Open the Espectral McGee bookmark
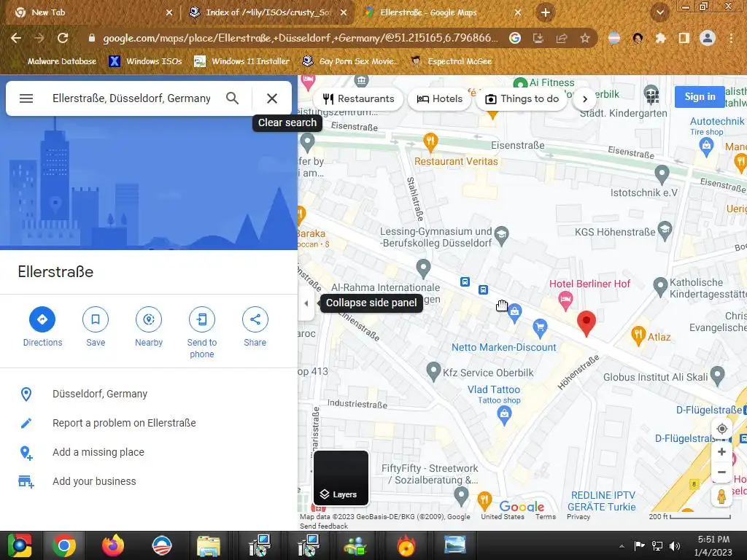Screen dimensions: 747x560 [x=451, y=61]
